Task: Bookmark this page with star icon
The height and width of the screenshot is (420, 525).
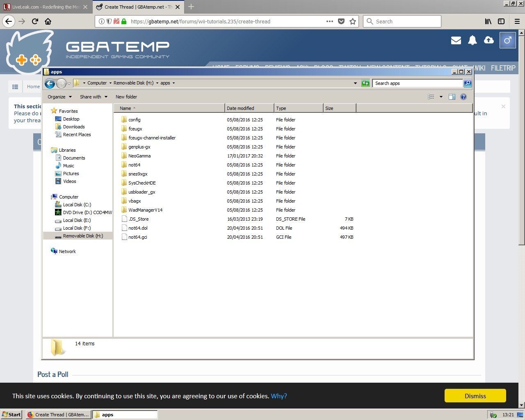Action: [353, 21]
